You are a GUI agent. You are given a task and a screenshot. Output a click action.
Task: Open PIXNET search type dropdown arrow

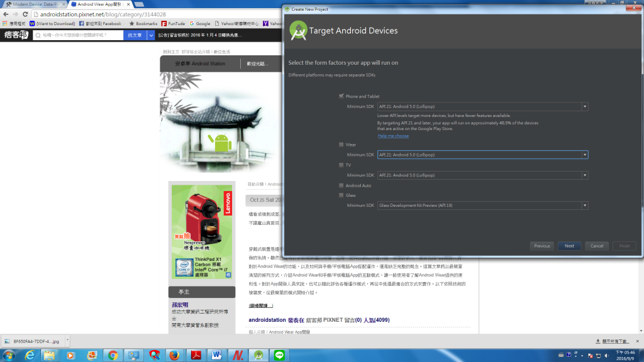point(151,35)
